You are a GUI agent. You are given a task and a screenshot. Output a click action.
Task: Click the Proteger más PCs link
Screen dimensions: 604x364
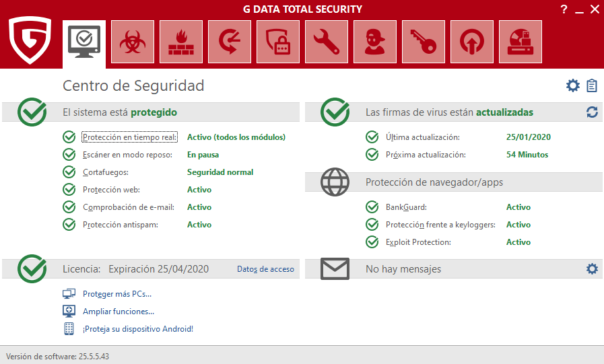pos(117,294)
